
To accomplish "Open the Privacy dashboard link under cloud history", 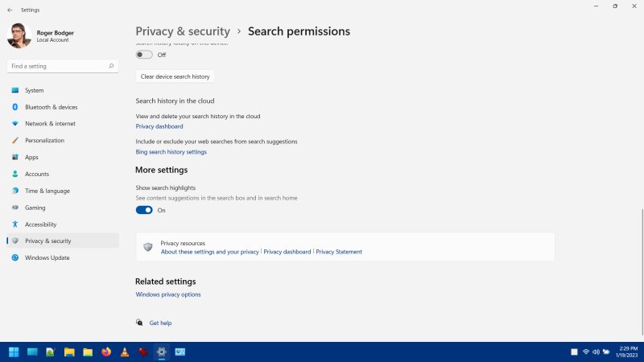I will click(x=159, y=126).
